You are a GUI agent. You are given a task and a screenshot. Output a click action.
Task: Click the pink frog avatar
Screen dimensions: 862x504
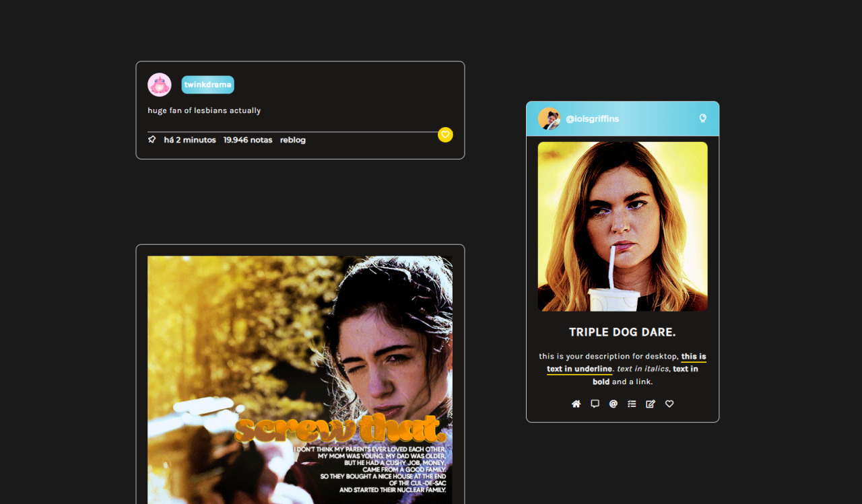(160, 85)
